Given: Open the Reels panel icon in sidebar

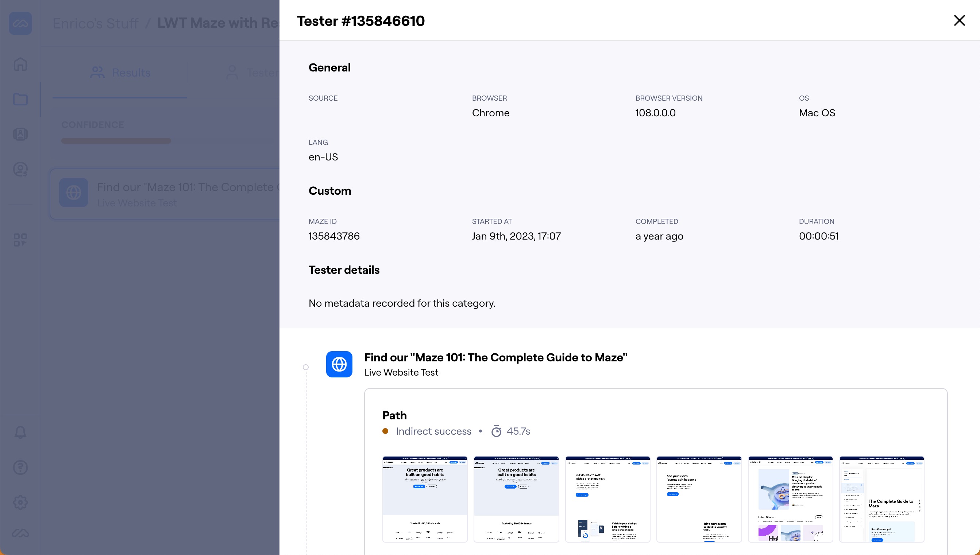Looking at the screenshot, I should click(20, 134).
